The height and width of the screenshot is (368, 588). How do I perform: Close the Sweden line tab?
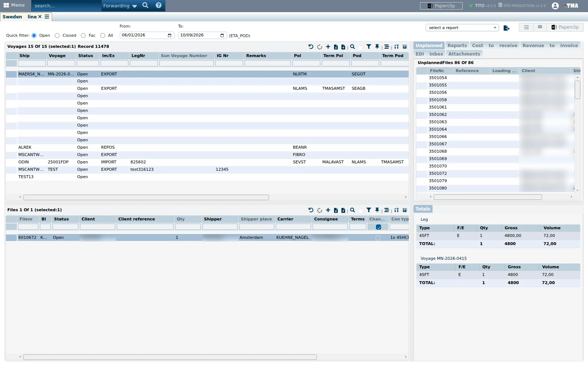click(x=40, y=17)
